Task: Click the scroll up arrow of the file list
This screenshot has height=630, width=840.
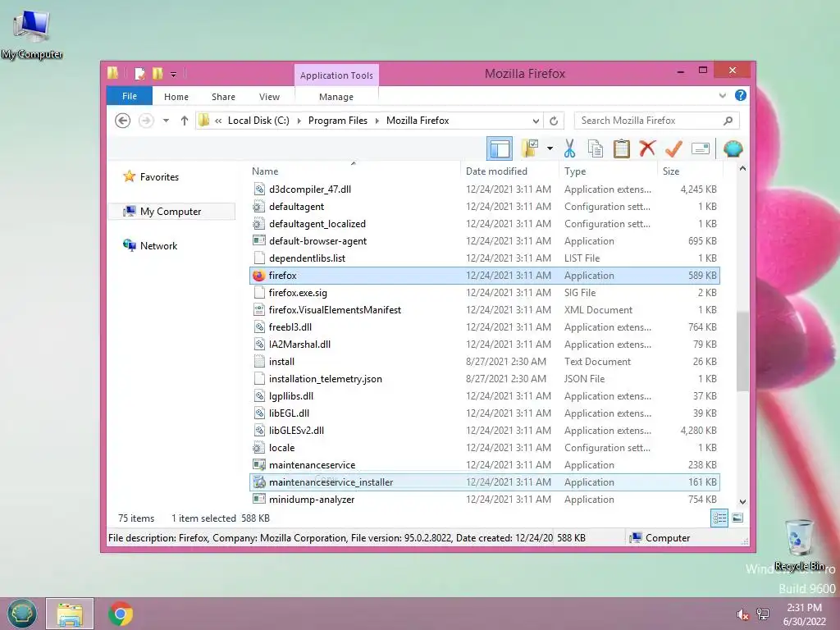Action: [742, 169]
